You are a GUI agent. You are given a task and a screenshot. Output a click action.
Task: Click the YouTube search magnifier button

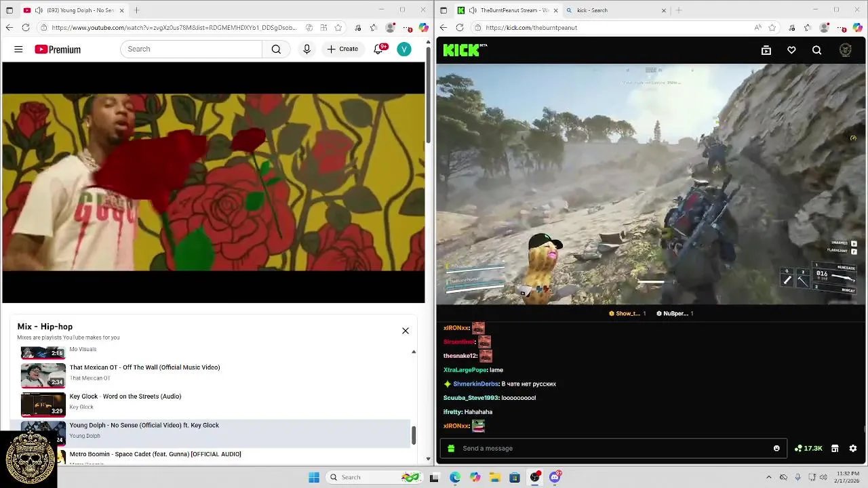[276, 49]
